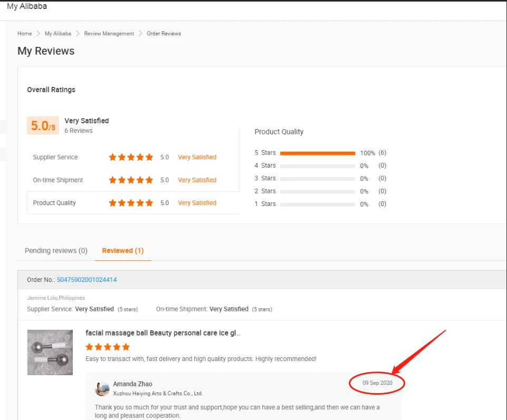The image size is (507, 420).
Task: Click the facial massage ball review stars
Action: click(x=108, y=347)
